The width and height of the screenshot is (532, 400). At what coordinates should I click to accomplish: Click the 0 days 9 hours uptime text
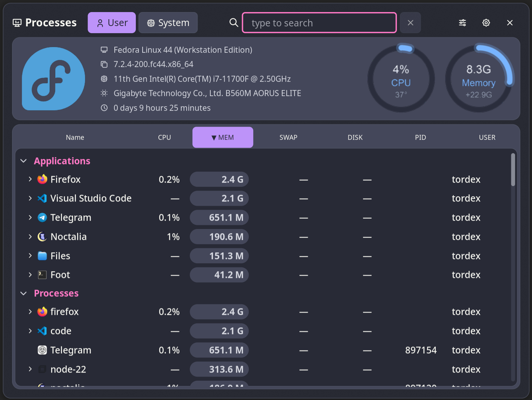[162, 108]
